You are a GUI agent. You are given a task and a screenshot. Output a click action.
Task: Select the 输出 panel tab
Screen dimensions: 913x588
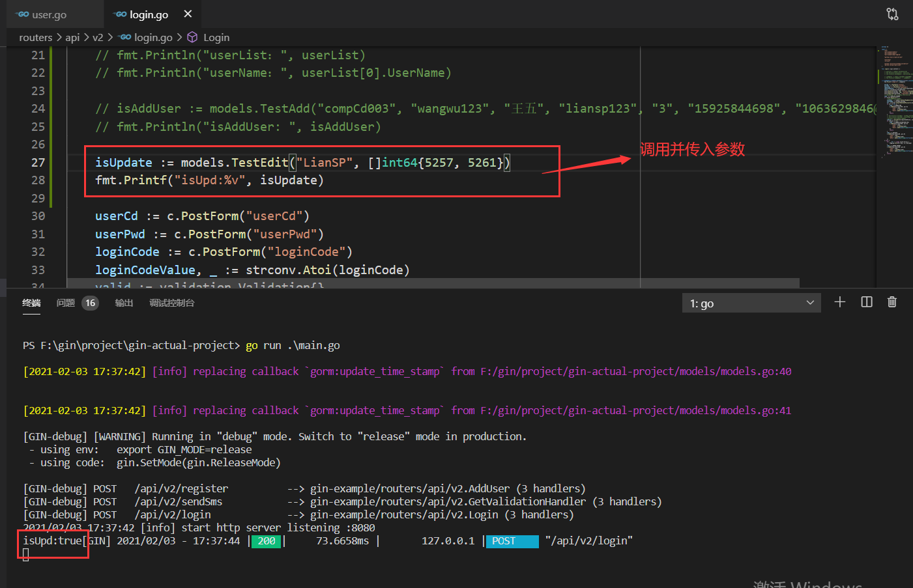[123, 302]
